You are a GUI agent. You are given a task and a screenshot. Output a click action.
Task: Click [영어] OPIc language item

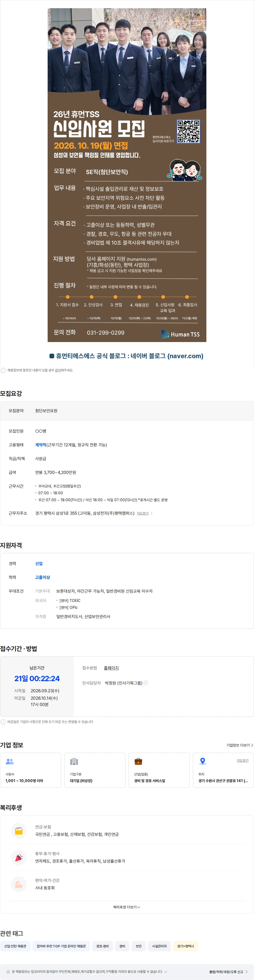click(68, 607)
